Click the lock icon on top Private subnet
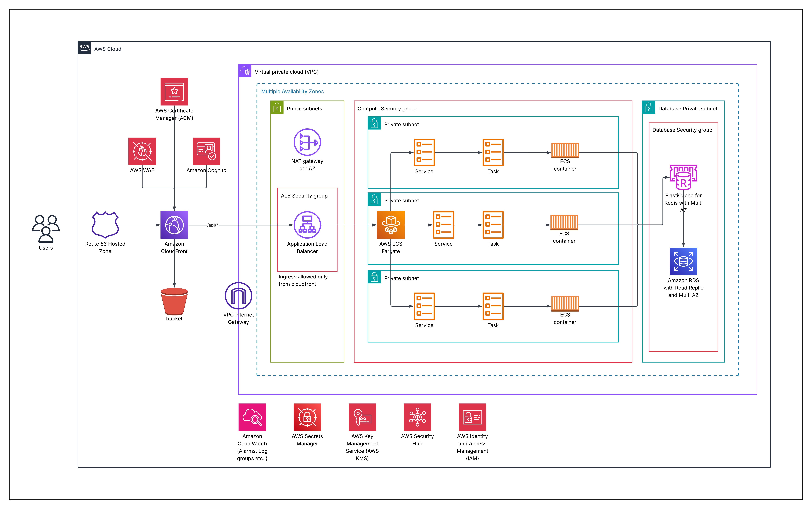The image size is (812, 509). click(374, 123)
